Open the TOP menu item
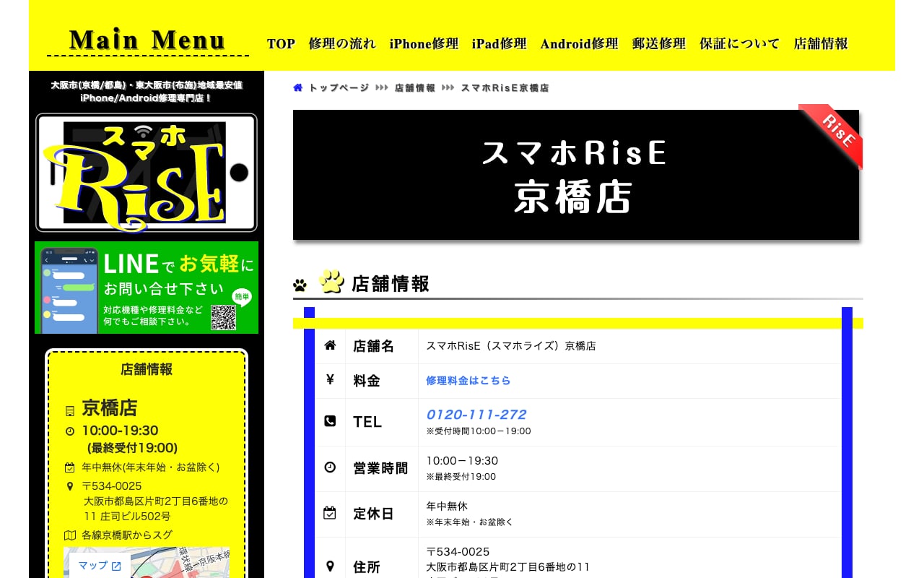This screenshot has height=578, width=924. click(281, 43)
